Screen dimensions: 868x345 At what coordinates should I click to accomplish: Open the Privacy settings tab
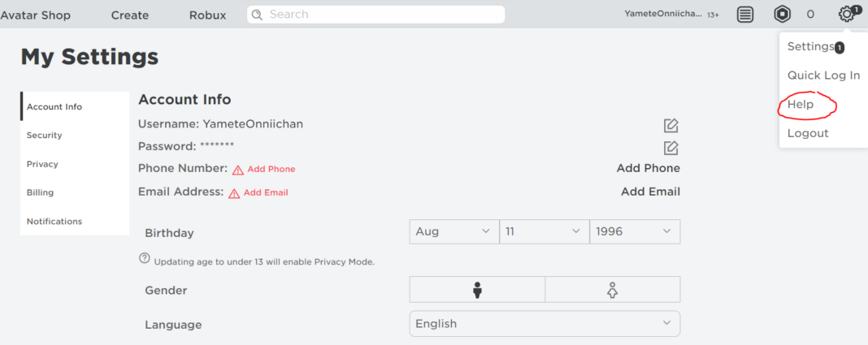pos(42,164)
